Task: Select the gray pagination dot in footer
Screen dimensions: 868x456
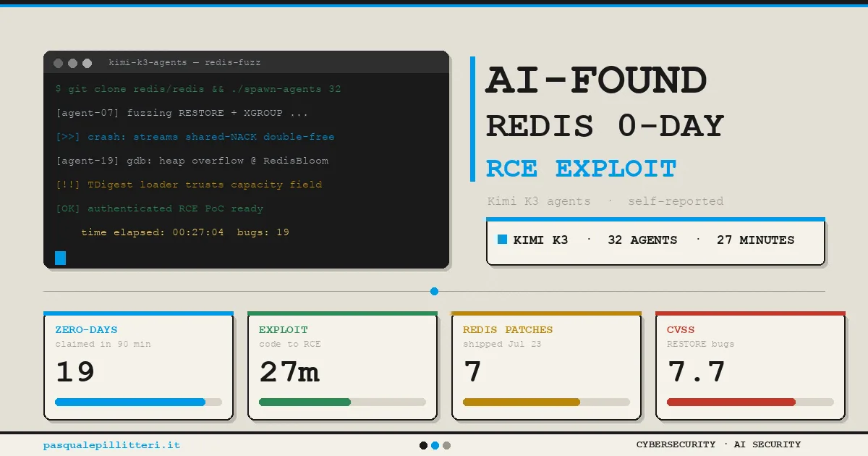Action: 446,445
